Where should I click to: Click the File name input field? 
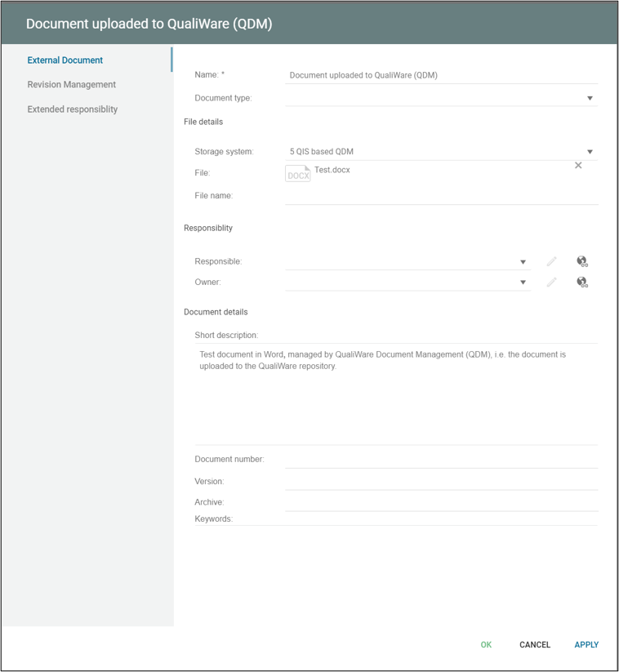click(441, 196)
